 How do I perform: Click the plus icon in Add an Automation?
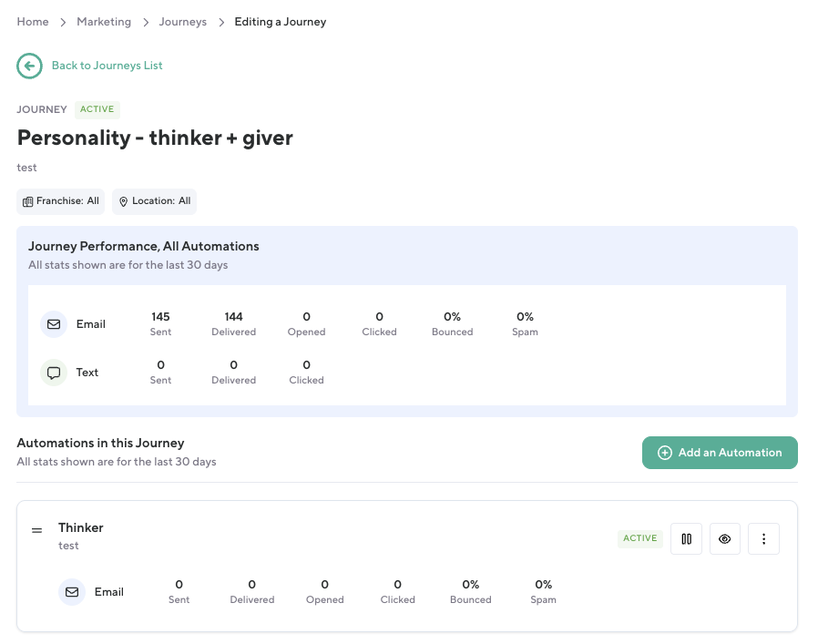(664, 453)
